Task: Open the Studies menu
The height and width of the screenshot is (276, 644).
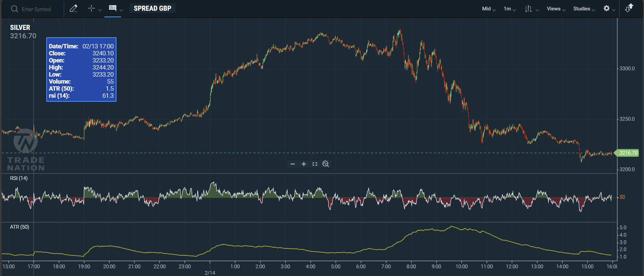Action: 584,9
